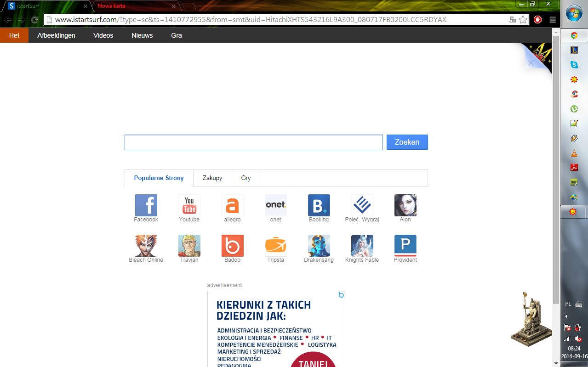The height and width of the screenshot is (367, 588).
Task: Open the AdBlock extension stop-hand icon
Action: [x=538, y=20]
